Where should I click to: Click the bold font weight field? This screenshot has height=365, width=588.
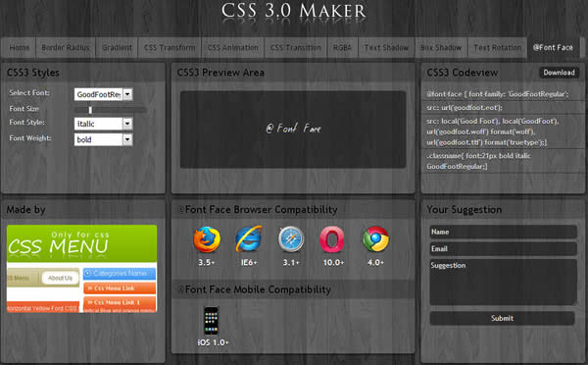[x=104, y=139]
